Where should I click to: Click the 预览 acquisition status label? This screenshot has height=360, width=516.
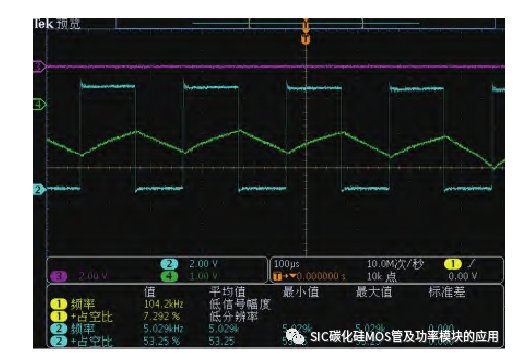point(68,24)
